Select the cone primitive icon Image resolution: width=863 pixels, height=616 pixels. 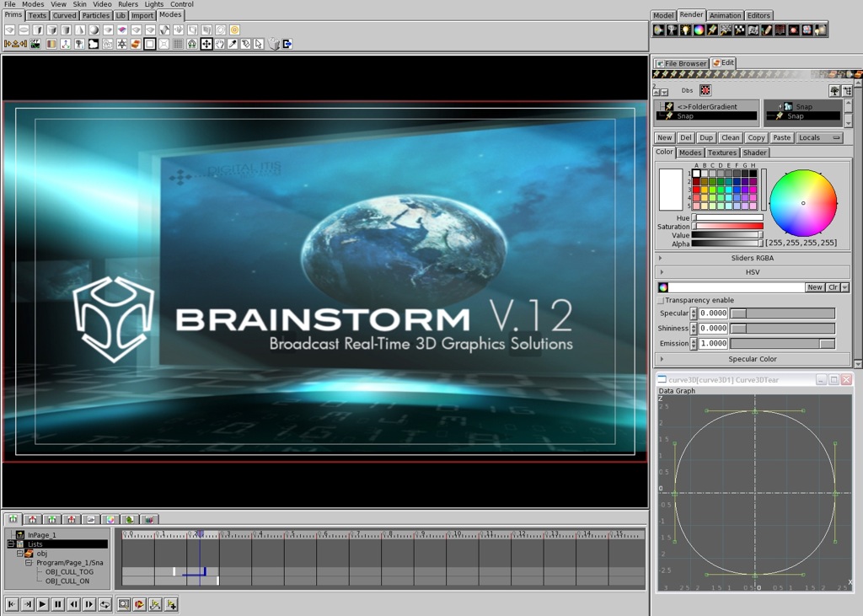pyautogui.click(x=80, y=29)
